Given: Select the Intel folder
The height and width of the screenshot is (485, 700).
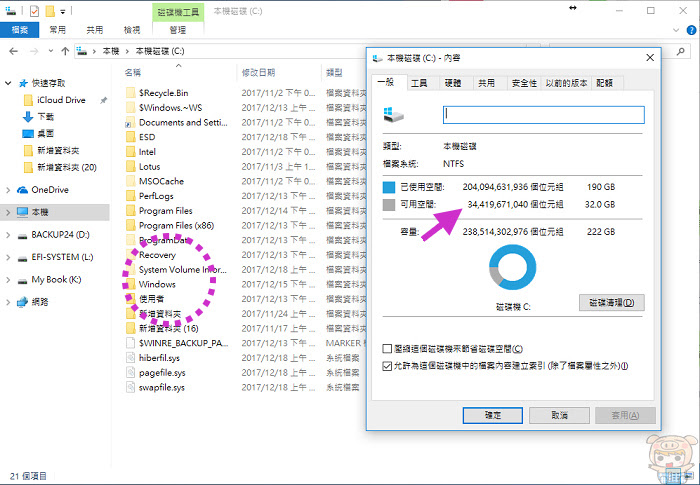Looking at the screenshot, I should click(x=147, y=152).
